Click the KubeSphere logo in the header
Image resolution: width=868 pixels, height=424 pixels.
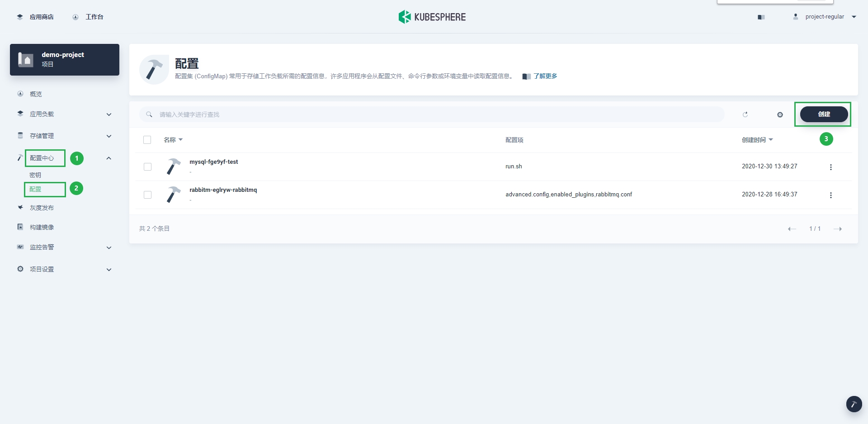tap(432, 17)
